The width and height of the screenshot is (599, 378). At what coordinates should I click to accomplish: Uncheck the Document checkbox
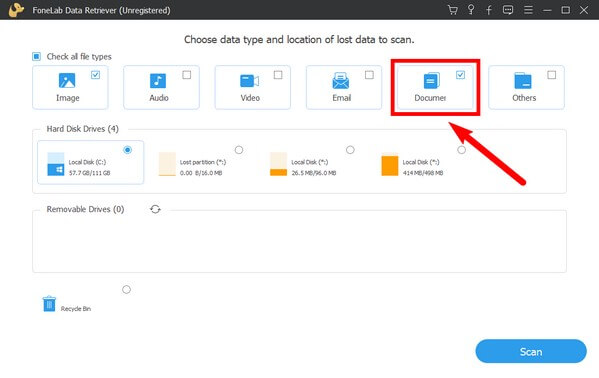[x=460, y=75]
